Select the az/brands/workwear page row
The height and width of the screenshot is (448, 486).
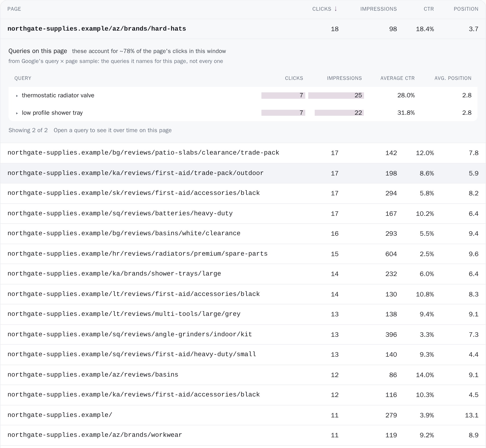pos(243,435)
